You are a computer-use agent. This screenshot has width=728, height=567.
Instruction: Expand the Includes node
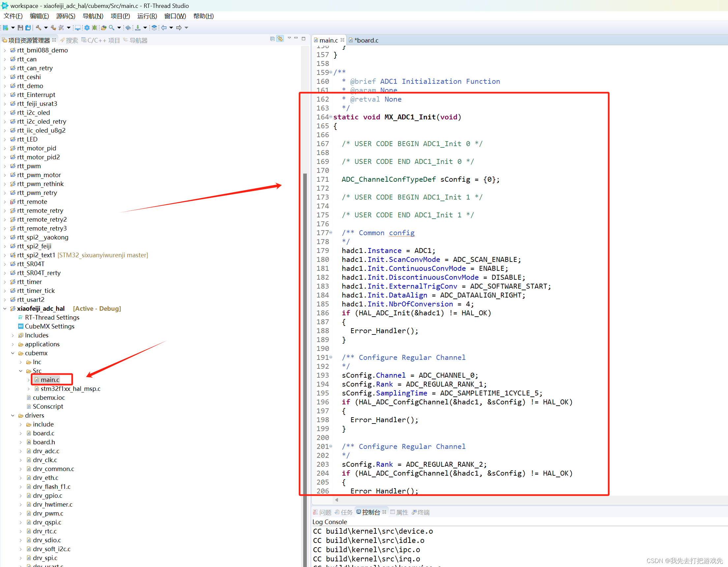pos(13,335)
